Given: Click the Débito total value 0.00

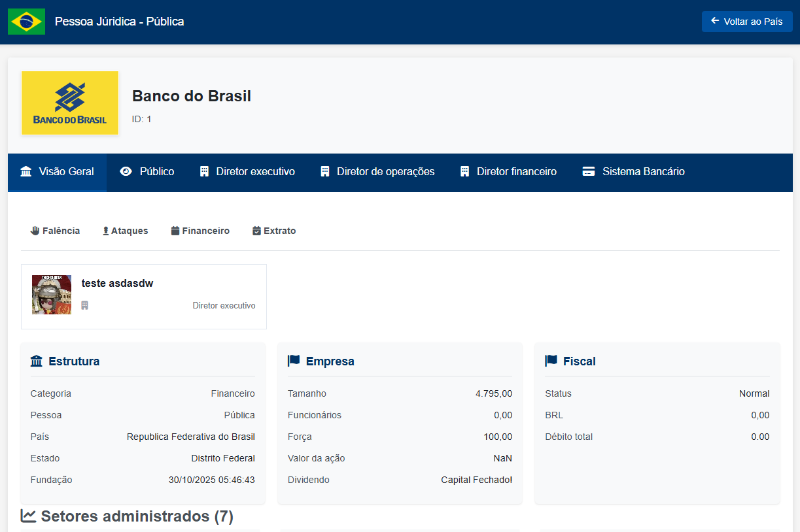Looking at the screenshot, I should pyautogui.click(x=760, y=437).
